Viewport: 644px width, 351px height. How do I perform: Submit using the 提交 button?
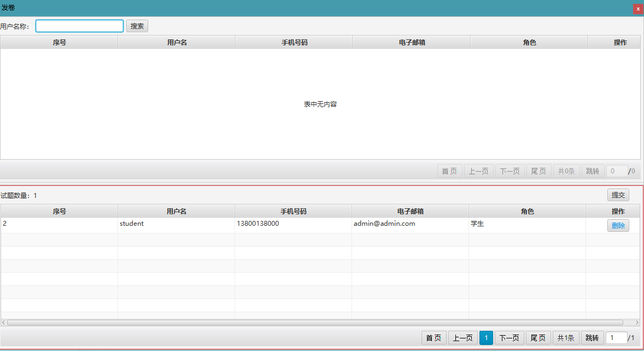618,195
